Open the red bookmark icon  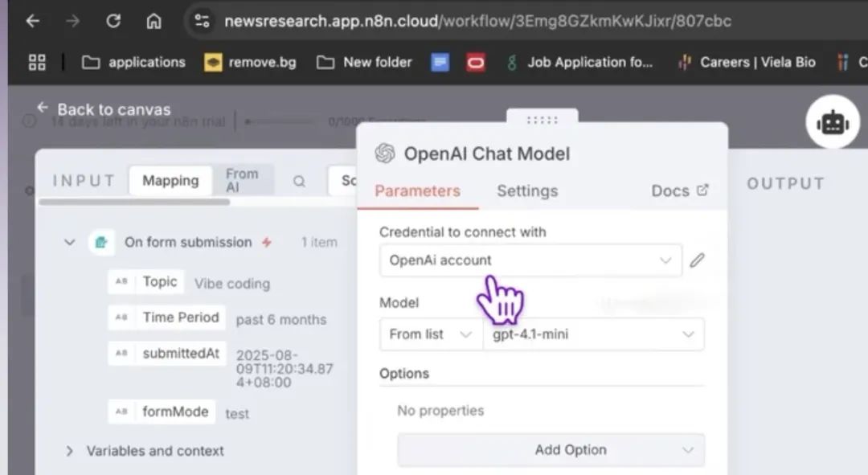tap(476, 62)
